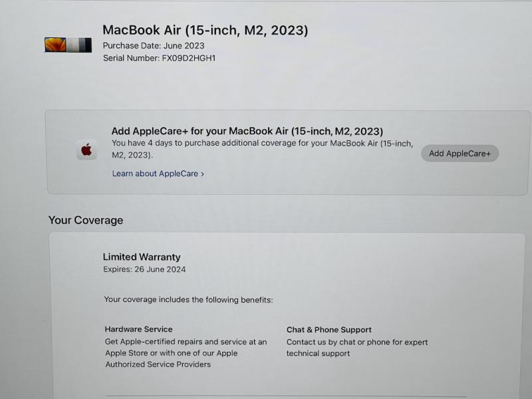Image resolution: width=532 pixels, height=399 pixels.
Task: Click the Limited Warranty heading
Action: (x=142, y=257)
